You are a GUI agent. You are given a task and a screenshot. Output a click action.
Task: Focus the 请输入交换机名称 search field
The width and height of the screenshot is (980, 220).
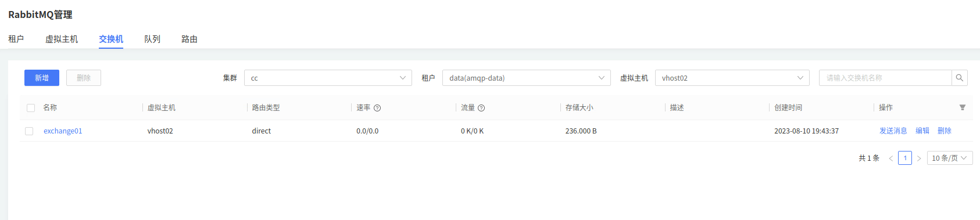[x=885, y=78]
